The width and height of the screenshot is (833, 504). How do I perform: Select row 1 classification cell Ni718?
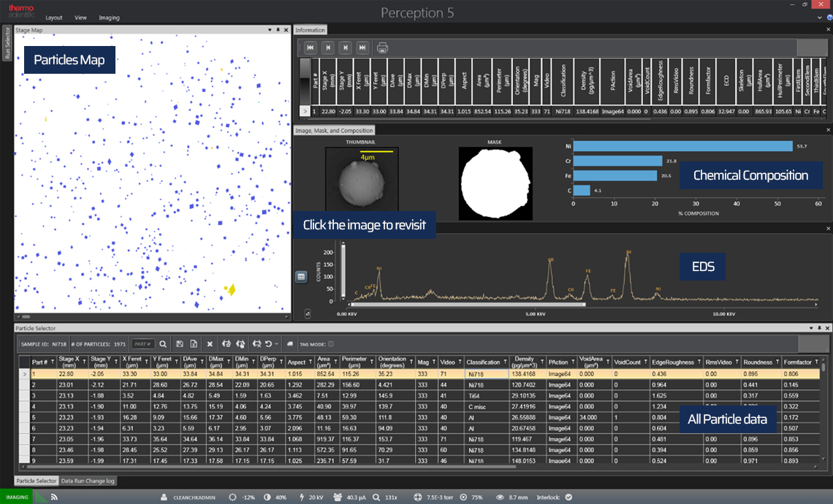487,374
